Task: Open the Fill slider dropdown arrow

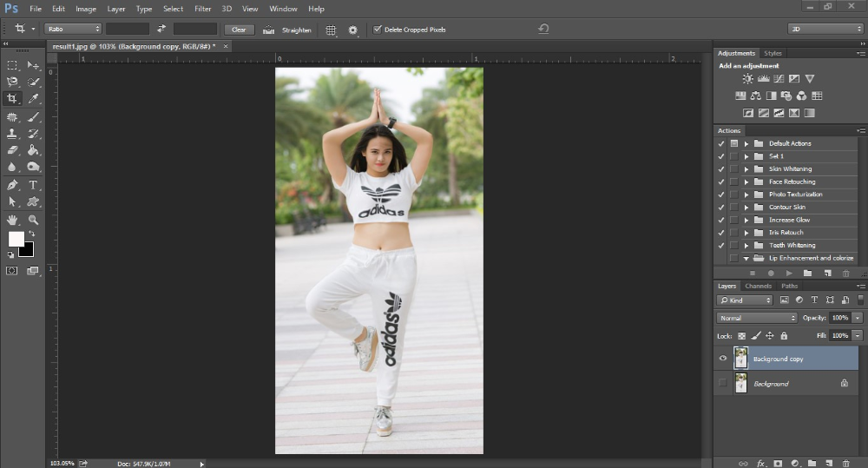Action: (858, 336)
